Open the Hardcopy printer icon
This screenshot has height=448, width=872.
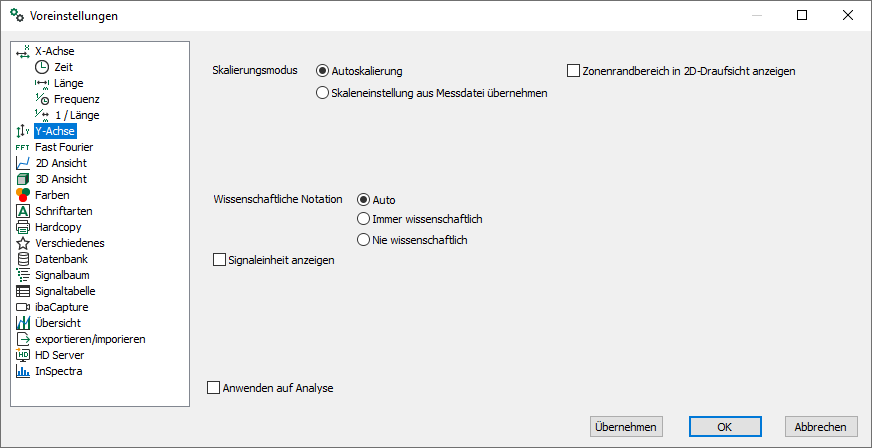coord(23,227)
